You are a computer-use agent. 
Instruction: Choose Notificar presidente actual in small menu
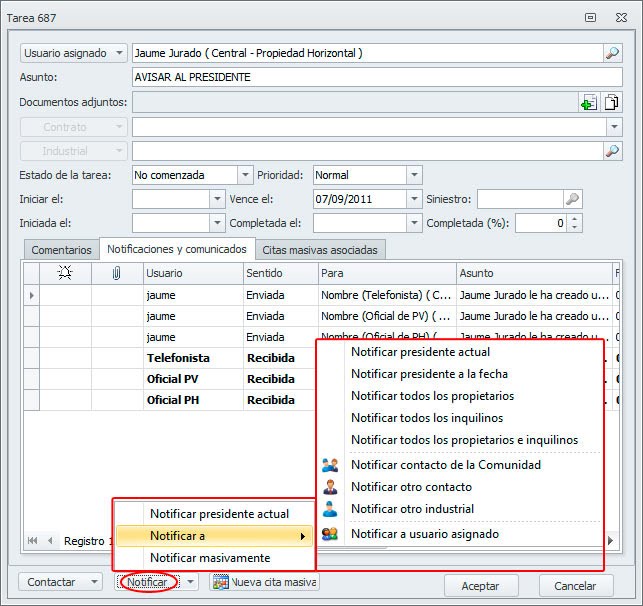pos(214,514)
